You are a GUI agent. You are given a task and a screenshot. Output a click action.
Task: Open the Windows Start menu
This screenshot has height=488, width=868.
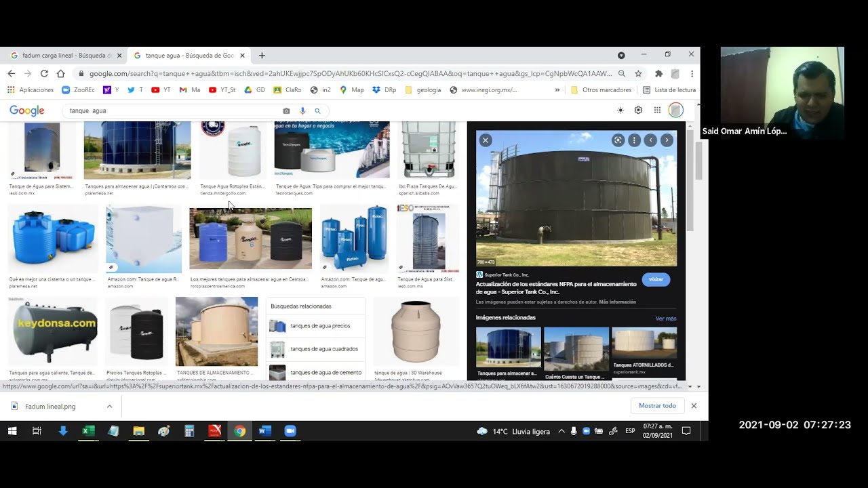(x=12, y=431)
